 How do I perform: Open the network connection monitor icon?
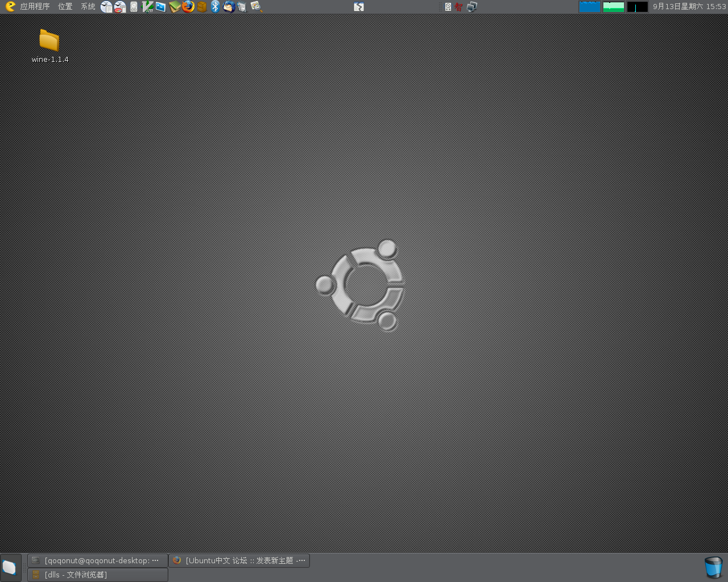click(472, 7)
